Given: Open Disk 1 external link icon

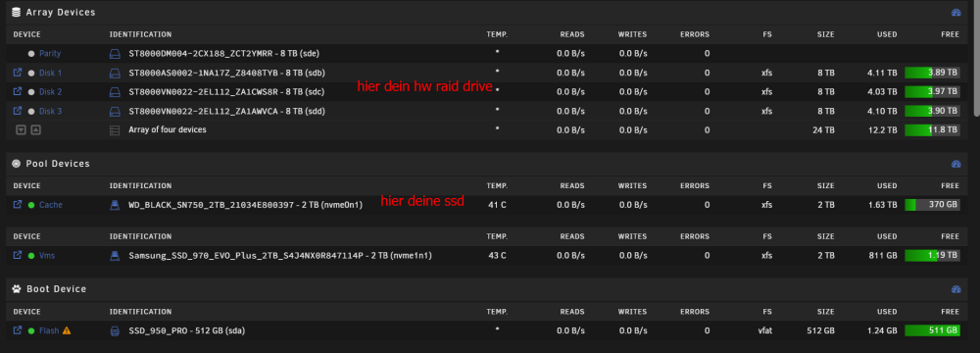Looking at the screenshot, I should tap(18, 73).
